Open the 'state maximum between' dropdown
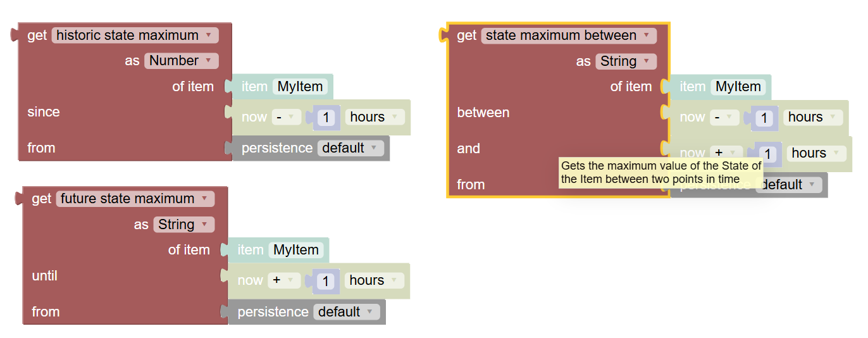 pyautogui.click(x=569, y=35)
